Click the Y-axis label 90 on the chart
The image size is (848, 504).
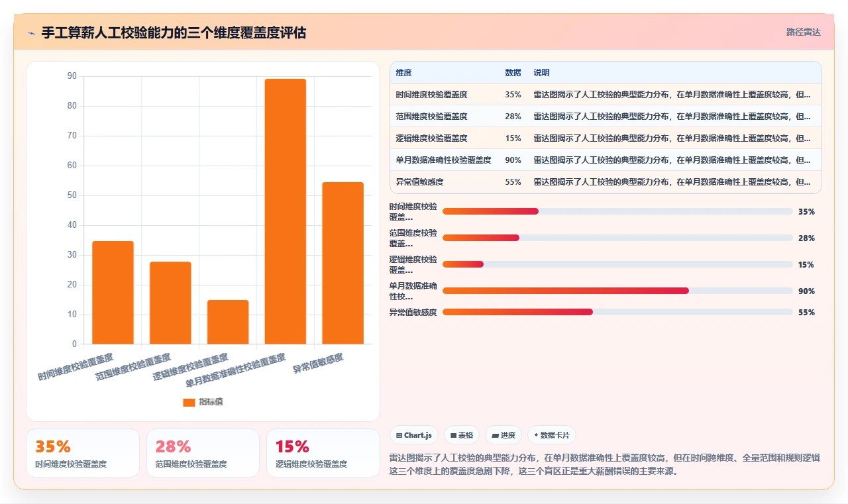click(x=72, y=76)
